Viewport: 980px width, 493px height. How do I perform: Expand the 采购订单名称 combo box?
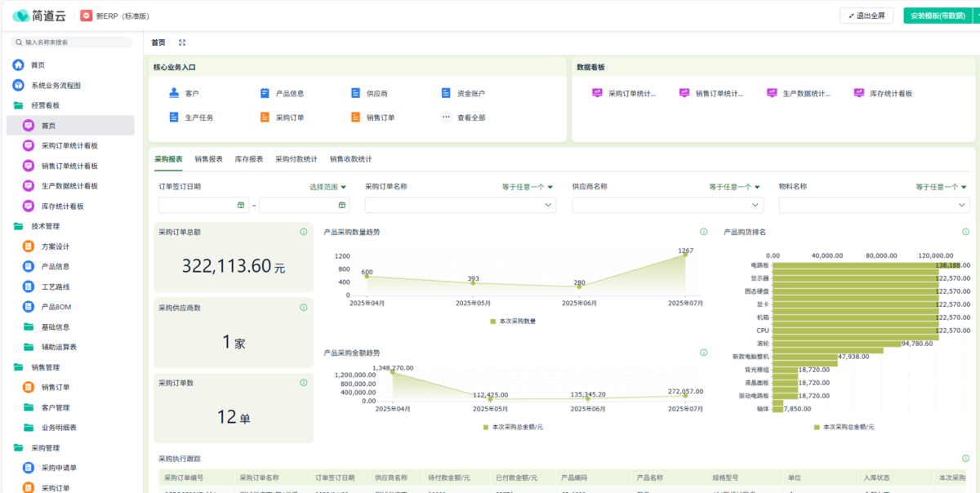461,205
